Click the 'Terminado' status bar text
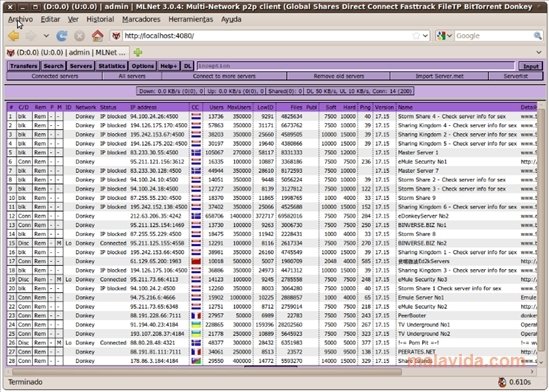The height and width of the screenshot is (392, 549). pos(25,382)
